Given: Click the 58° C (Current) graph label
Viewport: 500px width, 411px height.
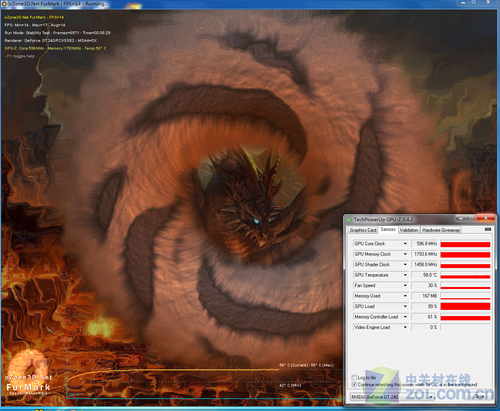Looking at the screenshot, I should (306, 365).
